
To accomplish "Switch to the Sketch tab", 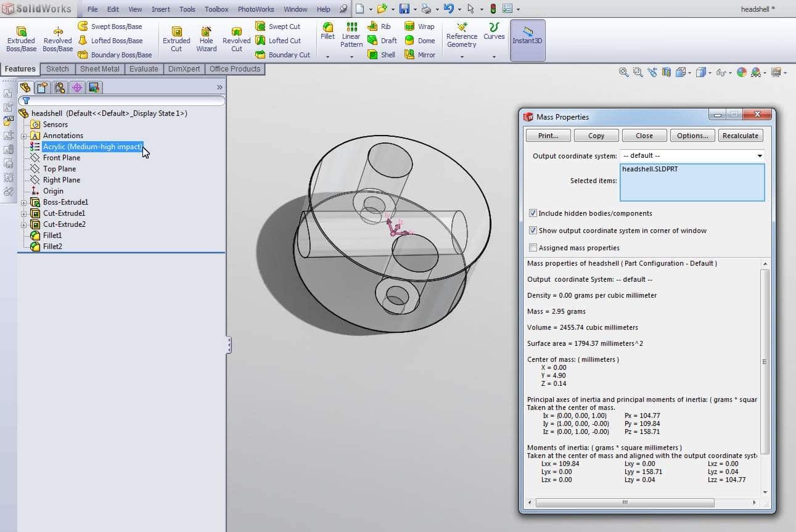I will click(x=57, y=69).
